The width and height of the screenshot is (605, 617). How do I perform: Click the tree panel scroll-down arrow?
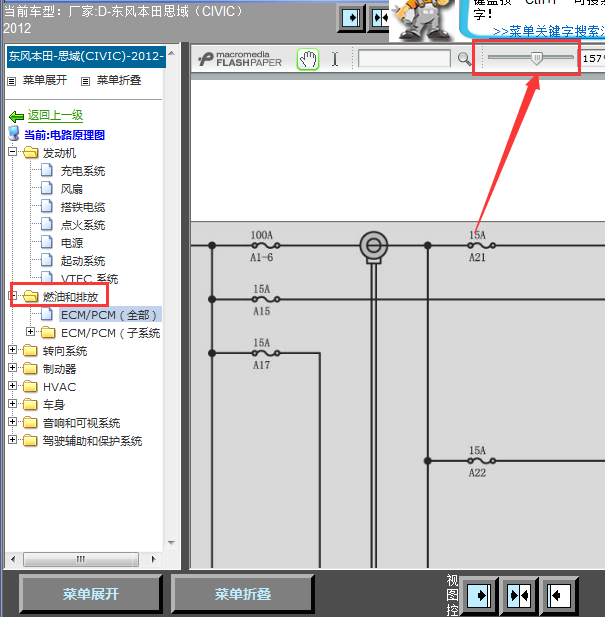pyautogui.click(x=172, y=543)
